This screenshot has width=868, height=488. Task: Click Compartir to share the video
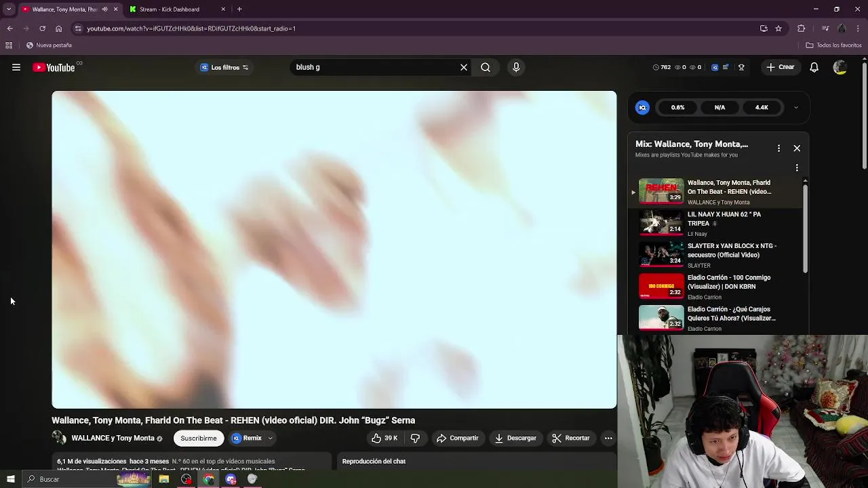[x=458, y=438]
